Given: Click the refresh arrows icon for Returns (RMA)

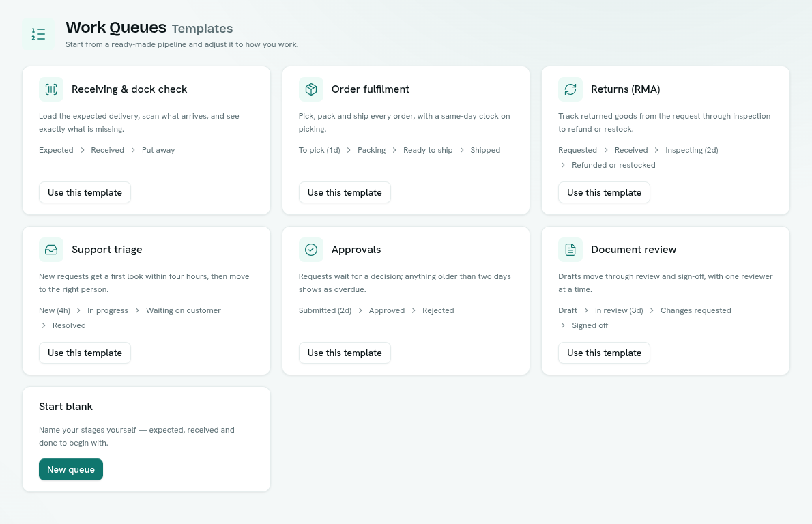Looking at the screenshot, I should (570, 89).
